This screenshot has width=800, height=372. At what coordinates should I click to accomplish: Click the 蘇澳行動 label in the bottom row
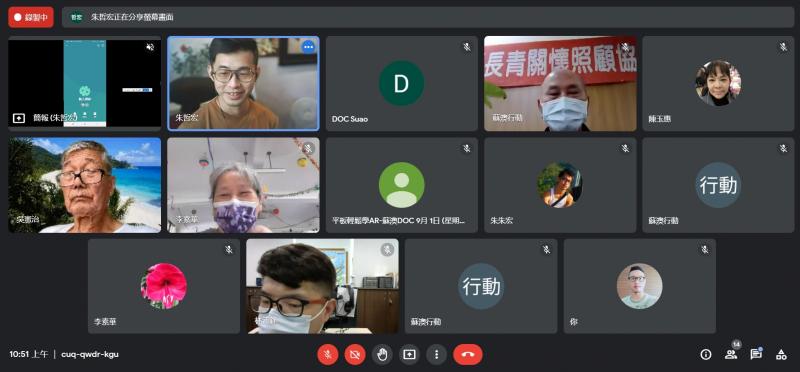click(x=426, y=322)
